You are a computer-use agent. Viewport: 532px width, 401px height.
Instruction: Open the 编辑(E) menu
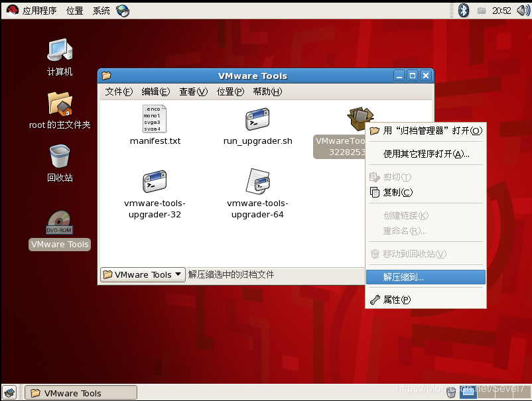(x=156, y=91)
